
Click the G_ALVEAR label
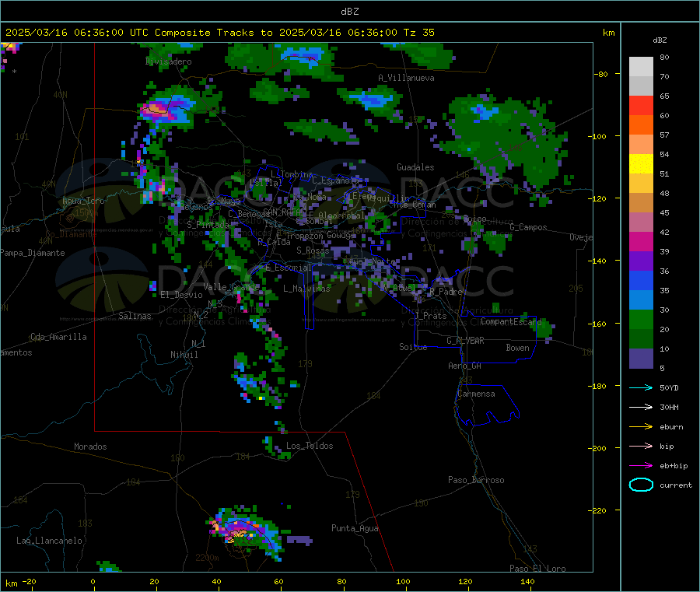click(x=465, y=341)
